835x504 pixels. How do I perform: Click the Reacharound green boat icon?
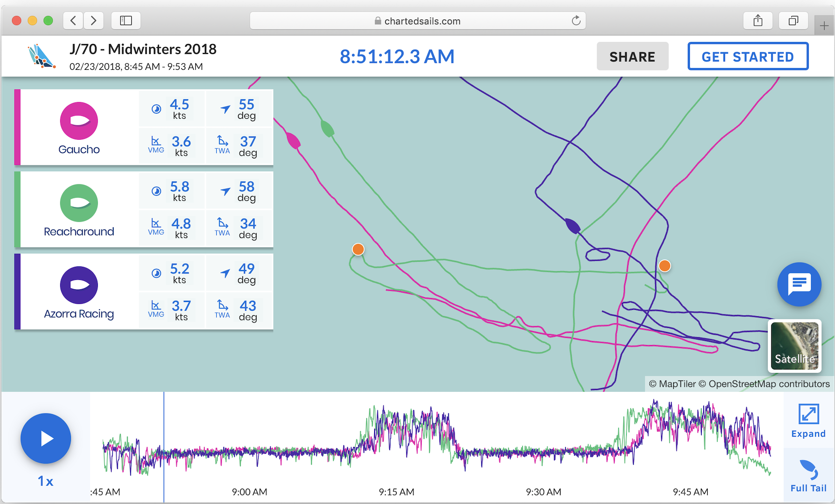[x=79, y=203]
